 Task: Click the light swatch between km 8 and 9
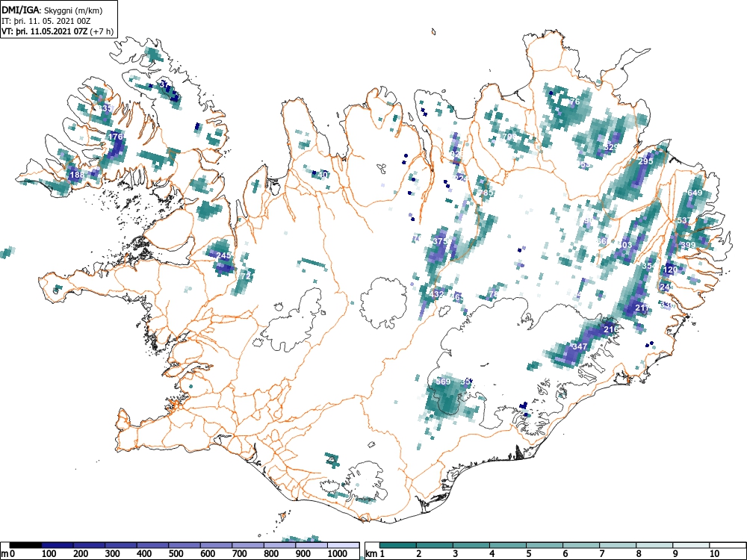pos(654,545)
